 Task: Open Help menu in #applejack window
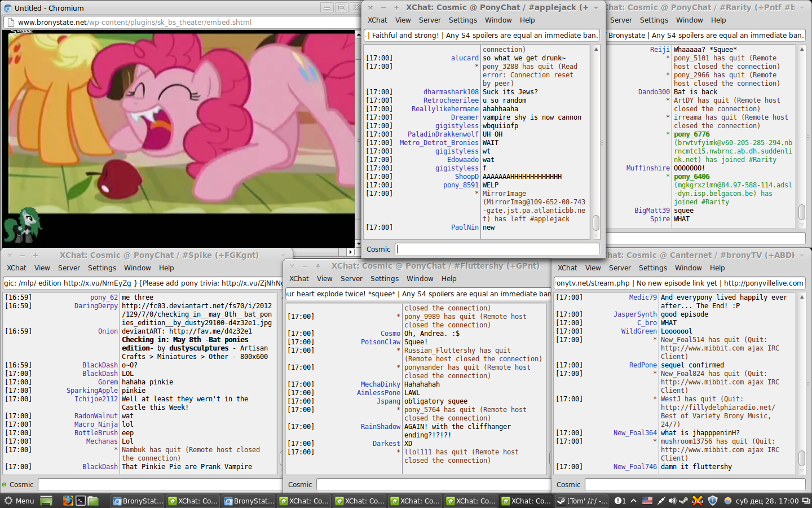tap(527, 20)
